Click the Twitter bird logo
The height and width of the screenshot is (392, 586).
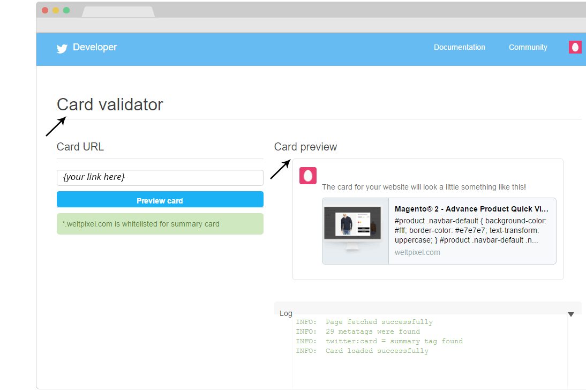(x=62, y=48)
